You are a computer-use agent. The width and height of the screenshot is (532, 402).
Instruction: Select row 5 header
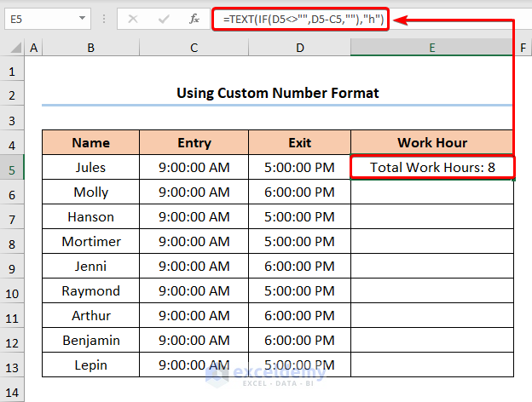[x=13, y=167]
